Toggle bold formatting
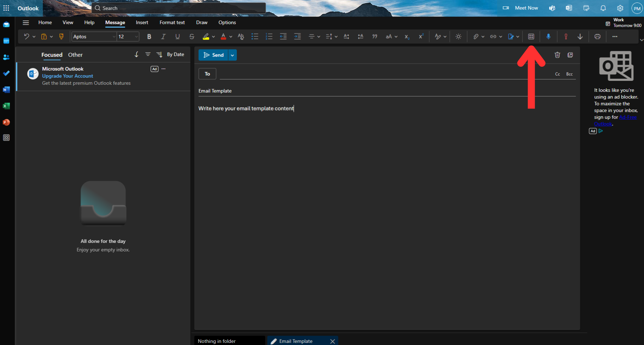The height and width of the screenshot is (345, 644). (x=149, y=36)
